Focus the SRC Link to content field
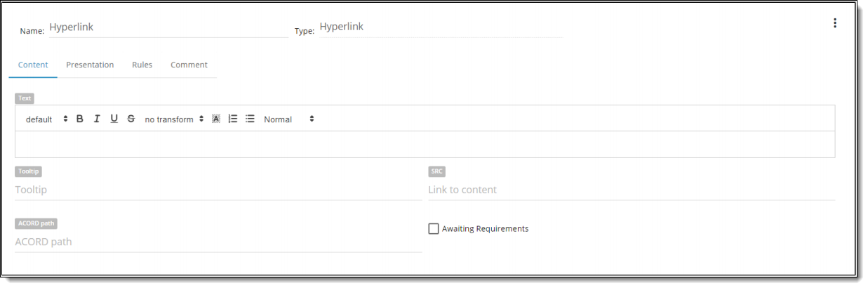This screenshot has width=868, height=288. click(631, 190)
